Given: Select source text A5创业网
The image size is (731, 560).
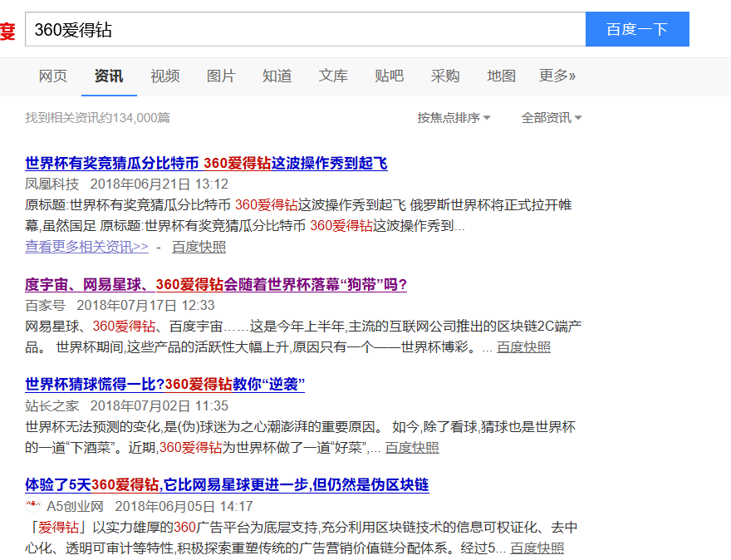Looking at the screenshot, I should (75, 506).
